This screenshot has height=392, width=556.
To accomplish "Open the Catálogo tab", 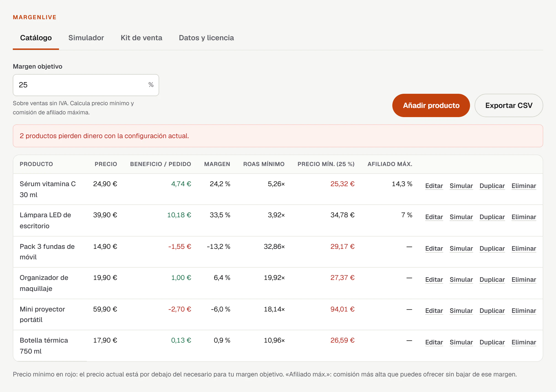I will [36, 38].
